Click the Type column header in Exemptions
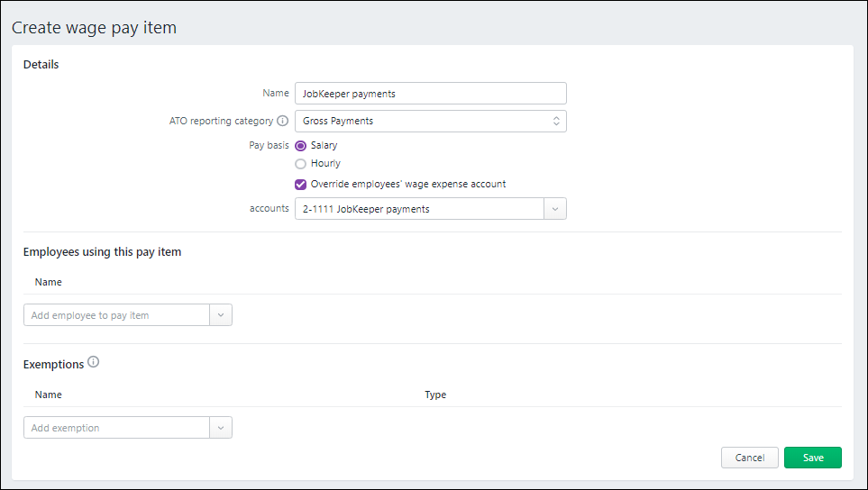868x490 pixels. tap(435, 395)
